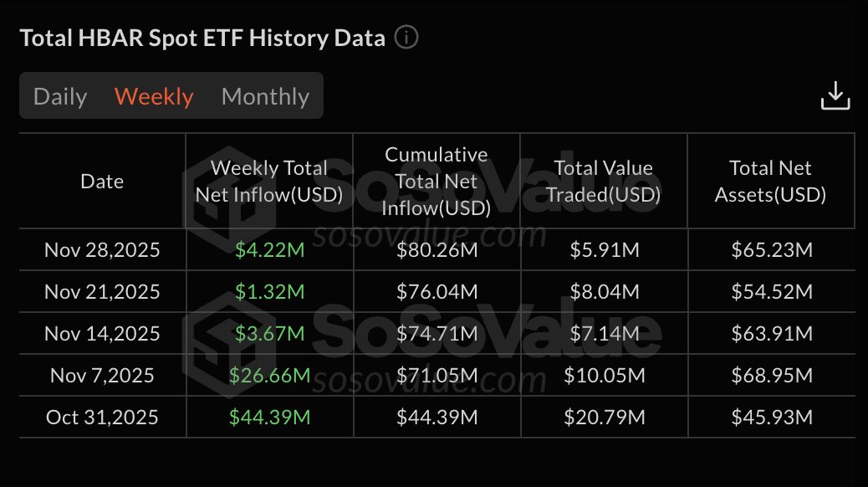This screenshot has height=487, width=868.
Task: Click the $20.79M traded value
Action: 603,417
